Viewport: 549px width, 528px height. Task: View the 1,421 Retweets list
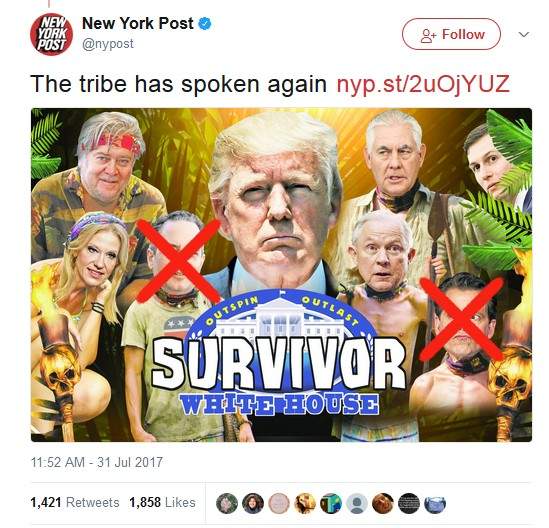(75, 502)
